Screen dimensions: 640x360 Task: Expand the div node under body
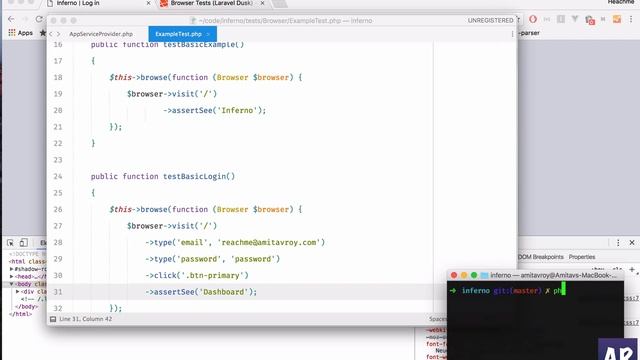pyautogui.click(x=18, y=291)
